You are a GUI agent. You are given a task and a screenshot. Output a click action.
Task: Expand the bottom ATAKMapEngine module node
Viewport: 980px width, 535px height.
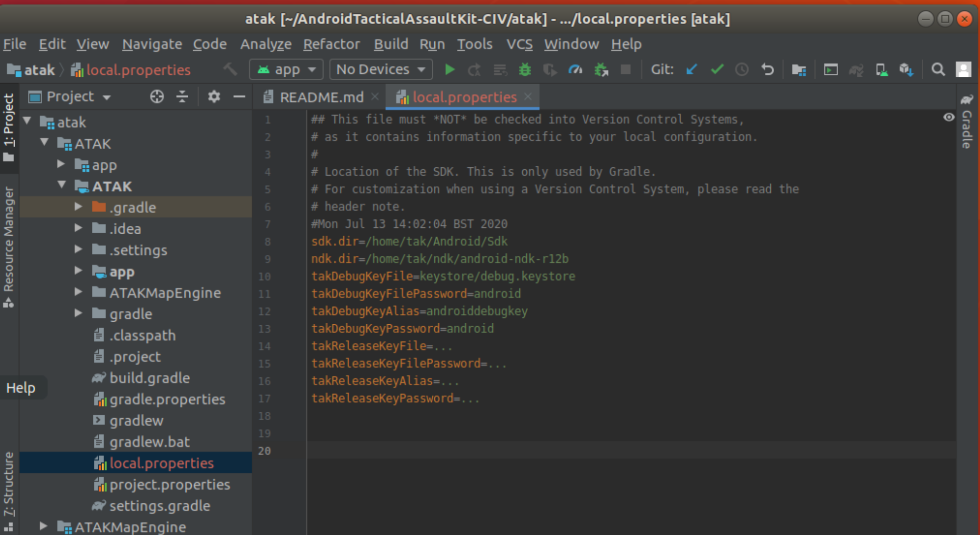click(44, 526)
